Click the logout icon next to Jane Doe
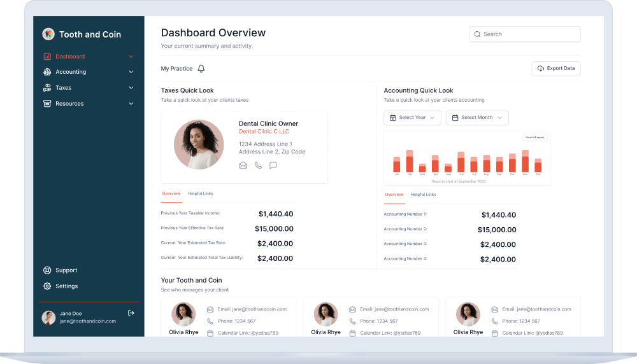The height and width of the screenshot is (364, 637). [x=131, y=313]
